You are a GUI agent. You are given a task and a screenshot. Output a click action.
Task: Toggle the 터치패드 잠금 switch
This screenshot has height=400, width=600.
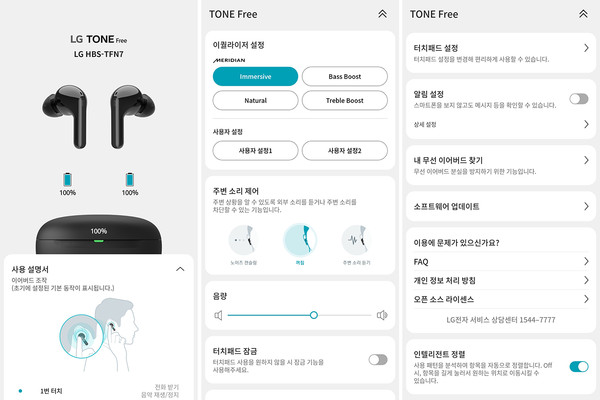click(378, 360)
